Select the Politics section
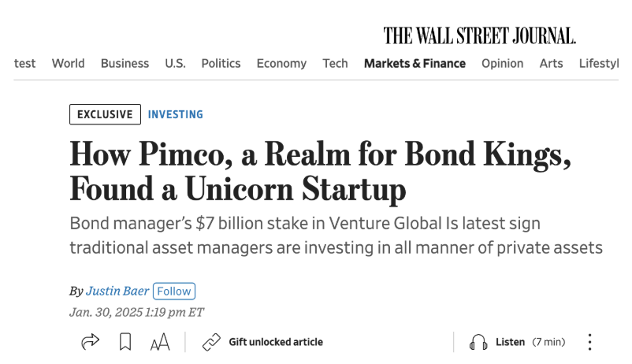 pos(221,64)
